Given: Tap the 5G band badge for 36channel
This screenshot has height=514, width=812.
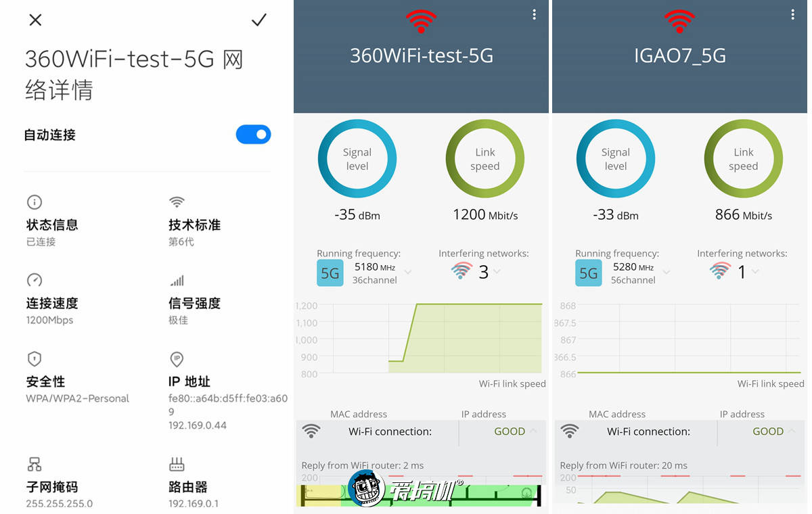Looking at the screenshot, I should (x=330, y=273).
